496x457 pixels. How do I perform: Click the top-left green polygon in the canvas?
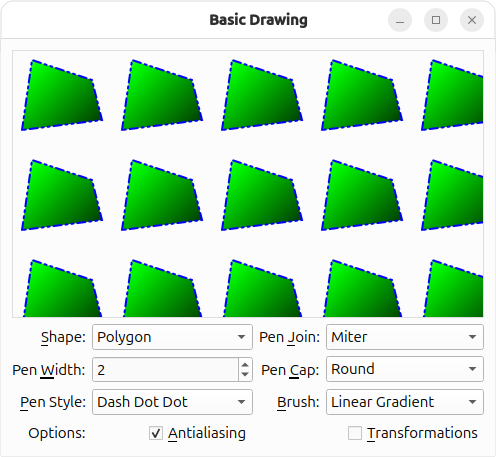(x=61, y=98)
